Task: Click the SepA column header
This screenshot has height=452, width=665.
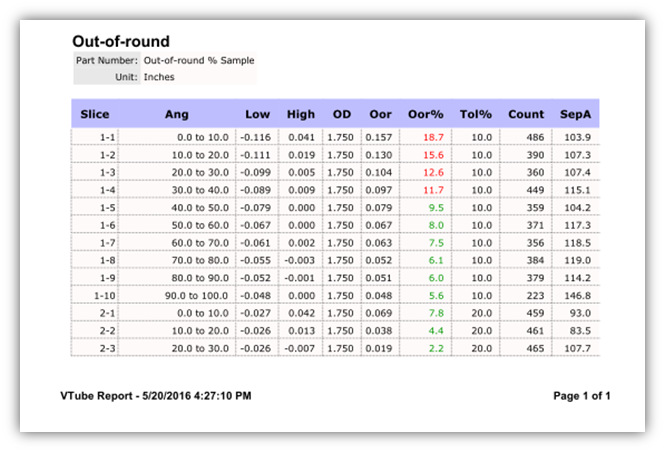Action: coord(576,114)
